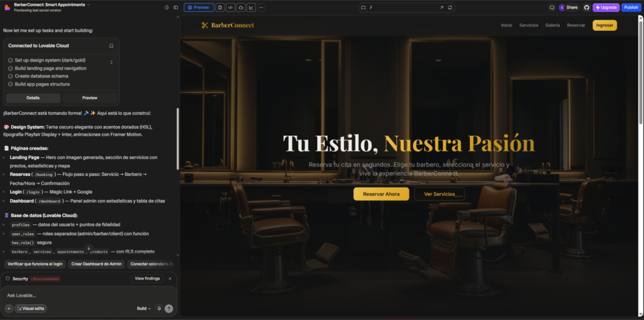Dismiss the Security notice
The width and height of the screenshot is (644, 320).
click(170, 279)
